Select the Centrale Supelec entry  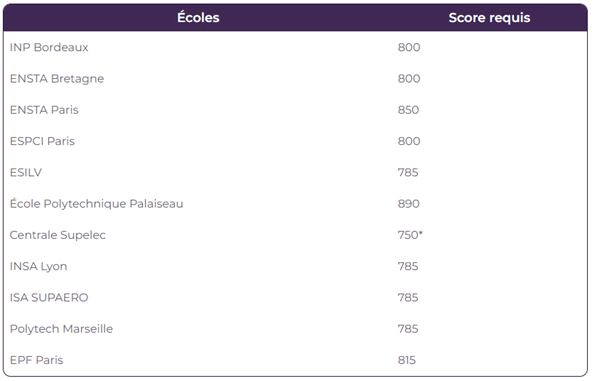pos(58,235)
